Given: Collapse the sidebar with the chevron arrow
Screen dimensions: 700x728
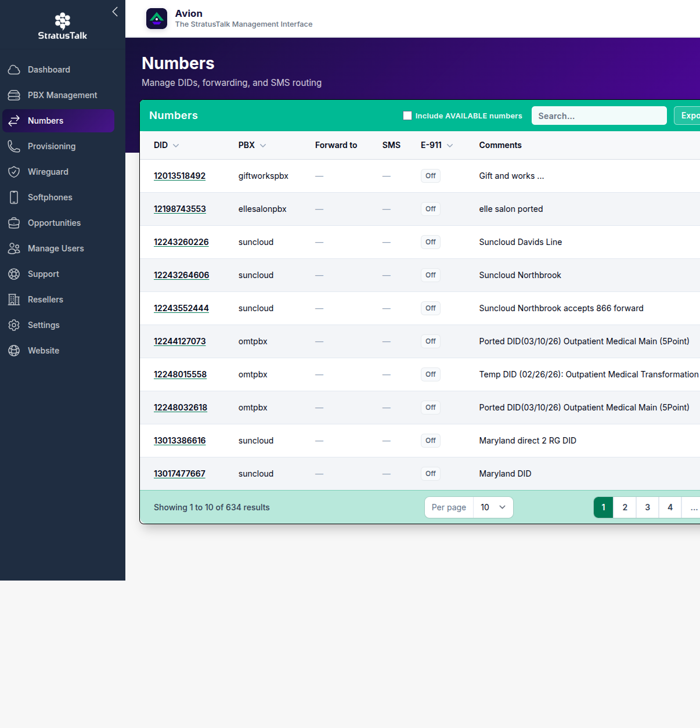Looking at the screenshot, I should coord(115,12).
